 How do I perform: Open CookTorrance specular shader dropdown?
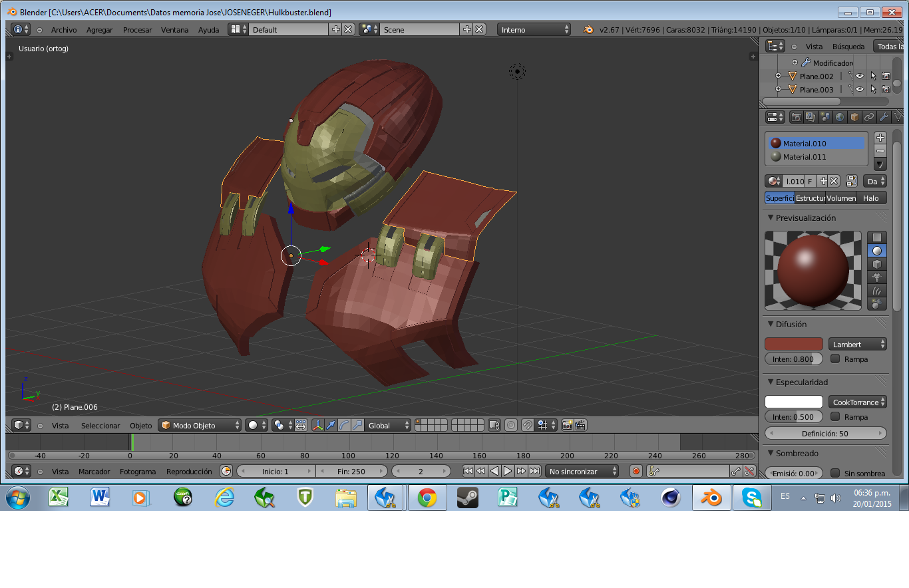click(x=858, y=402)
